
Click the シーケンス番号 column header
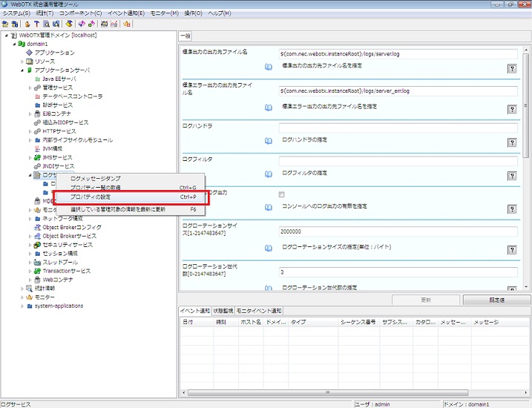point(358,322)
